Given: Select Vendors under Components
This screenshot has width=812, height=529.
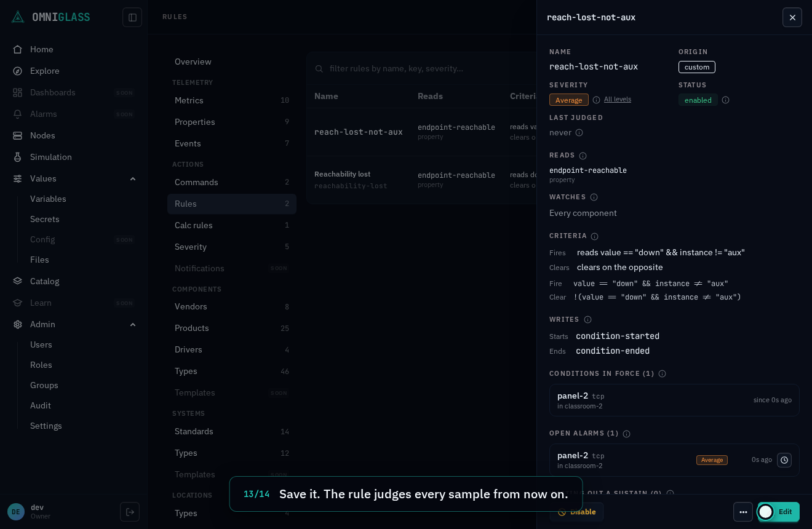Looking at the screenshot, I should coord(232,306).
